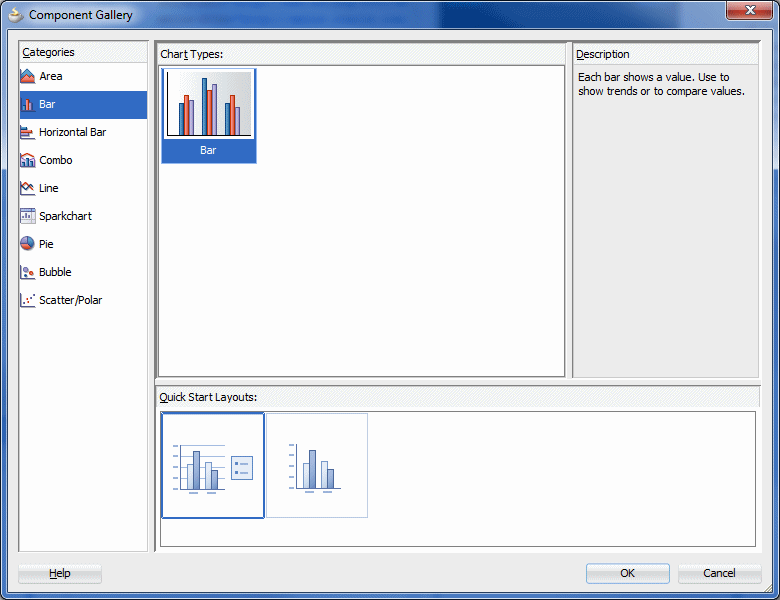Image resolution: width=780 pixels, height=600 pixels.
Task: Click the 'Bar' label under chart thumbnail
Action: pyautogui.click(x=208, y=150)
